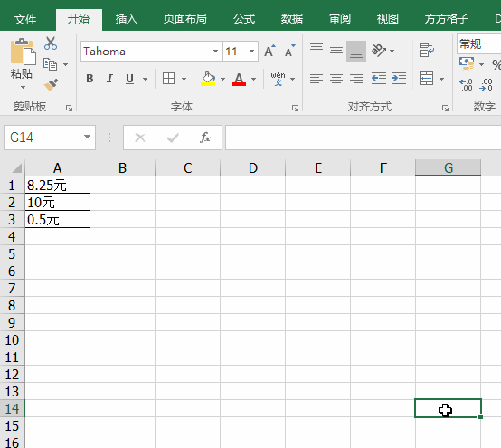Toggle Bold formatting

pyautogui.click(x=90, y=79)
